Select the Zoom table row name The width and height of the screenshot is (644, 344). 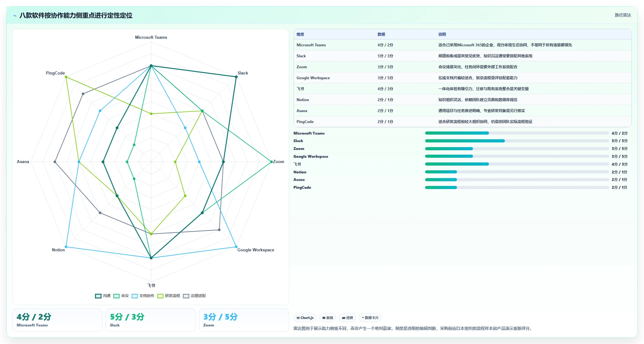[x=302, y=67]
